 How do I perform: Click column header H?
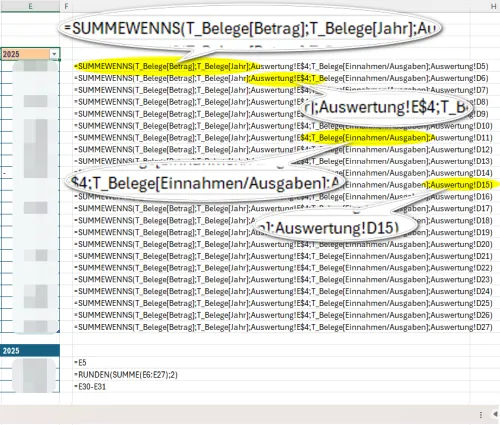coord(494,6)
